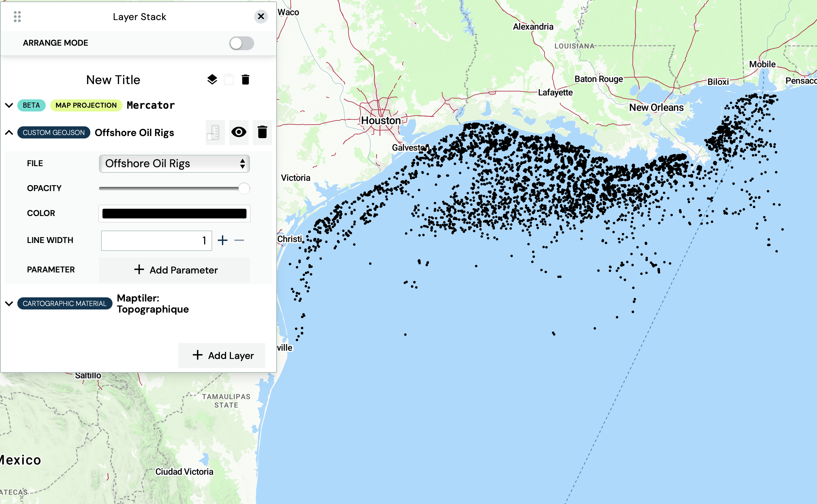This screenshot has height=504, width=817.
Task: Collapse the Offshore Oil Rigs layer
Action: pos(9,133)
